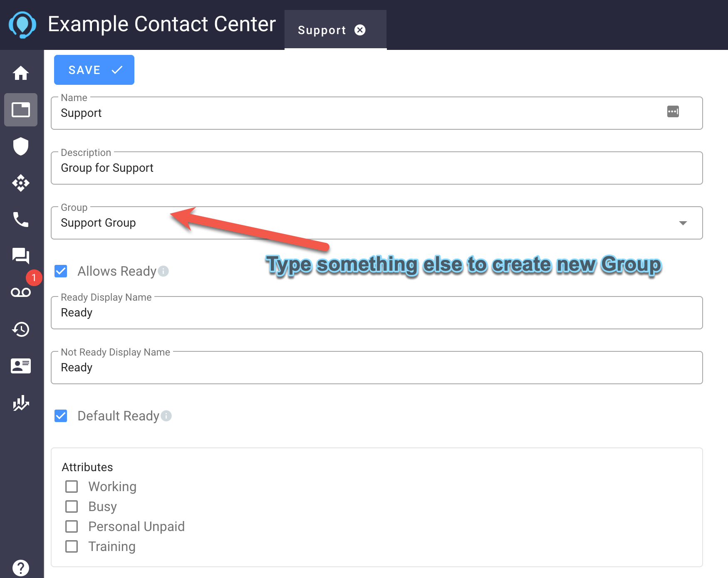Screen dimensions: 728x578
Task: Enable the Training attribute
Action: pyautogui.click(x=72, y=546)
